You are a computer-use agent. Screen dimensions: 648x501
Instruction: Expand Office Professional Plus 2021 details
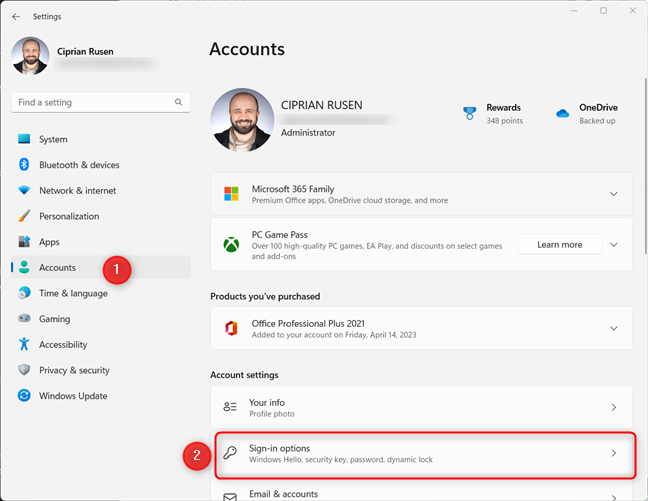[613, 328]
